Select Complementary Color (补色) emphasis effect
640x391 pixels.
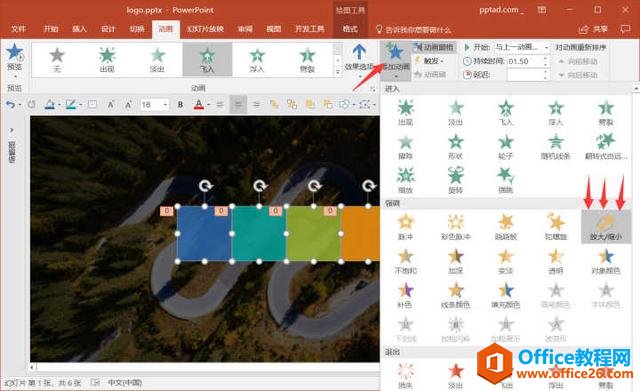[x=405, y=295]
